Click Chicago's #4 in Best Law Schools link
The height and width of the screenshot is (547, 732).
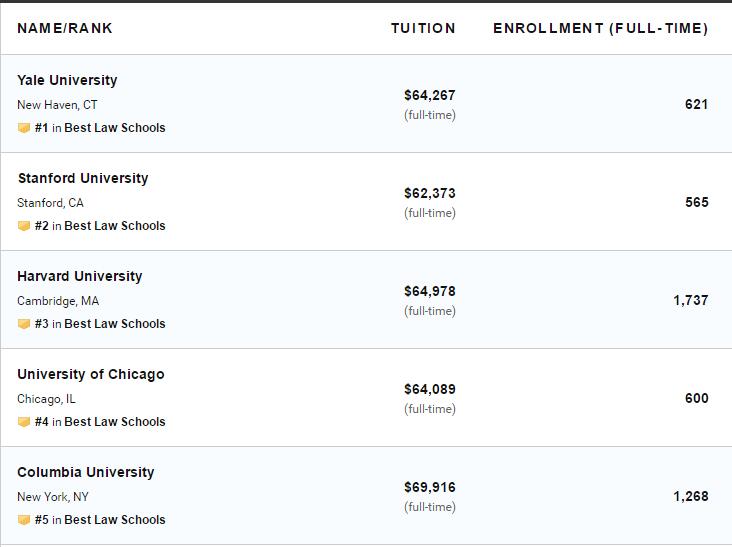(100, 422)
